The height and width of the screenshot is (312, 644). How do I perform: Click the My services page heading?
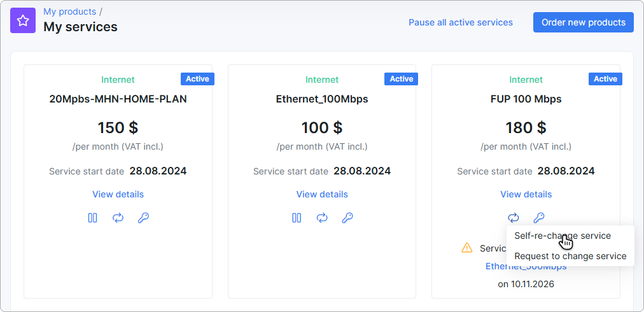(x=80, y=27)
